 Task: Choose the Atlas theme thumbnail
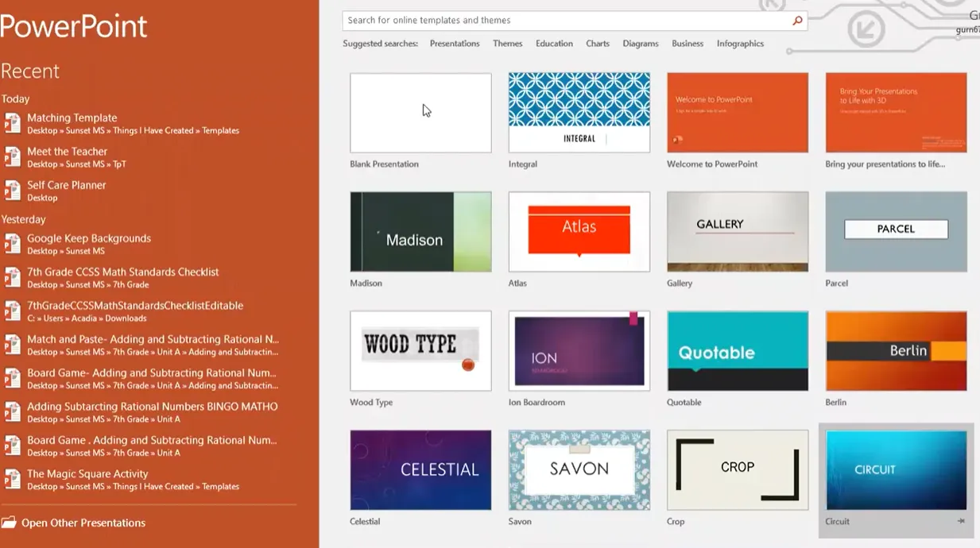point(579,232)
